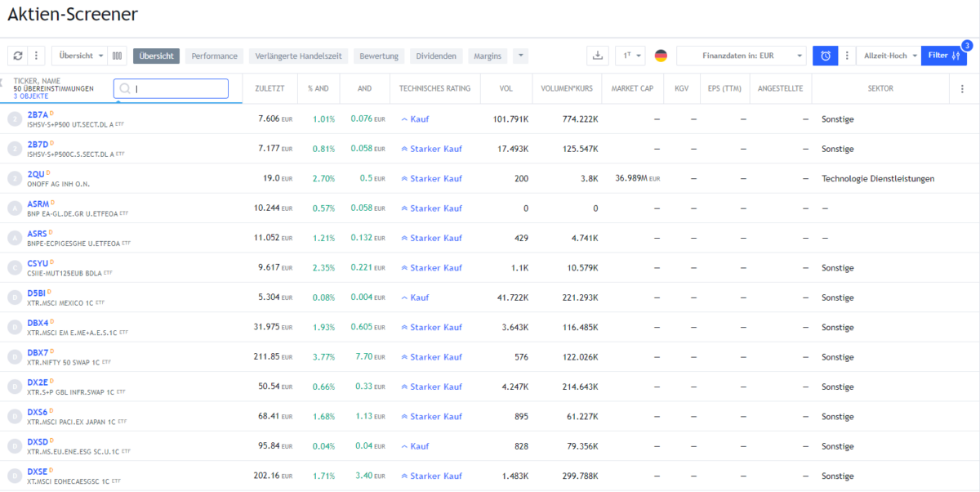Open the three-dot menu beside the alarm icon

(847, 56)
